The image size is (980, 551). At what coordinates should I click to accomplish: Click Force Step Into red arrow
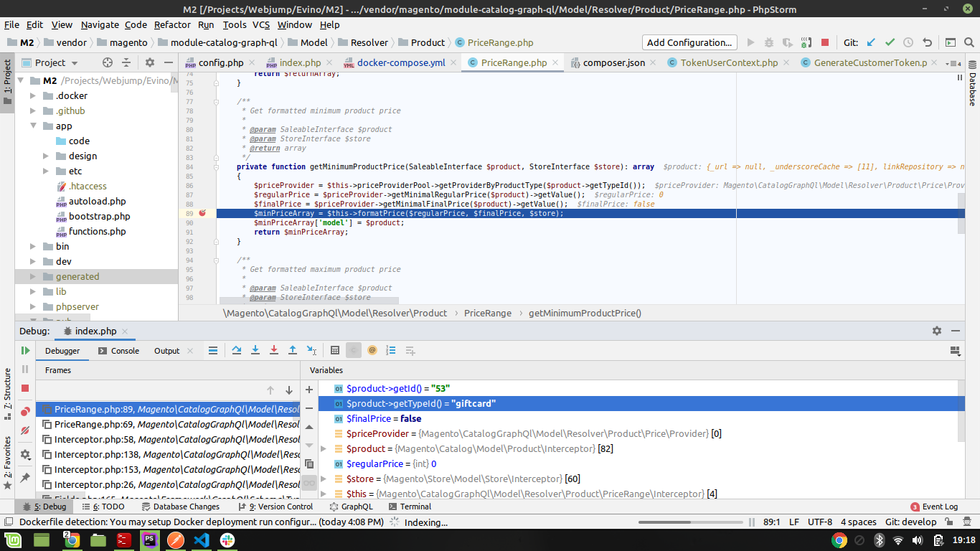pyautogui.click(x=274, y=351)
